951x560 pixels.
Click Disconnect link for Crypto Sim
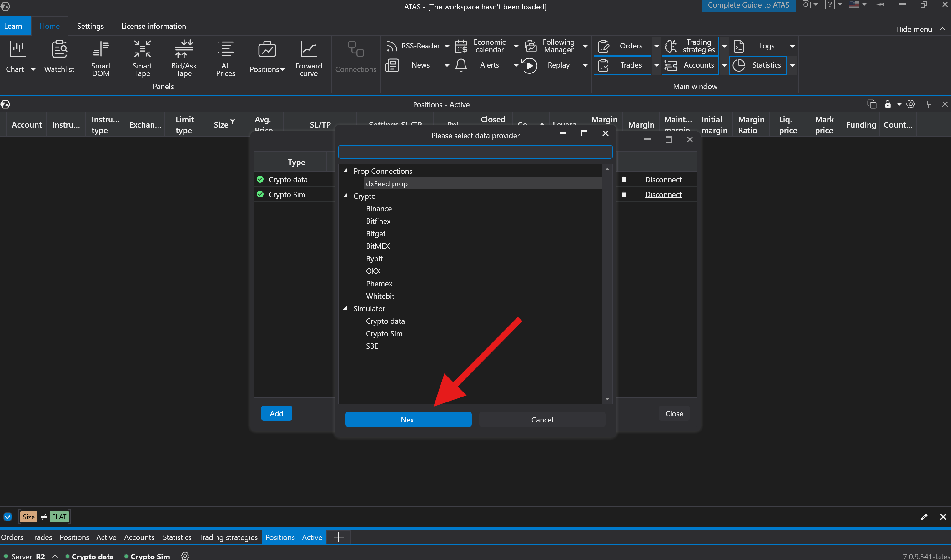point(663,194)
